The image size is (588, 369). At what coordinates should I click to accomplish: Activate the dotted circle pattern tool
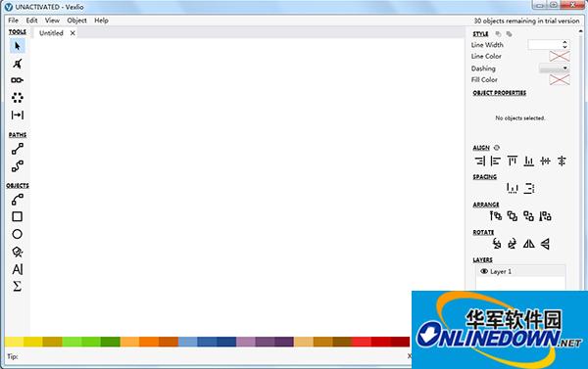click(18, 98)
